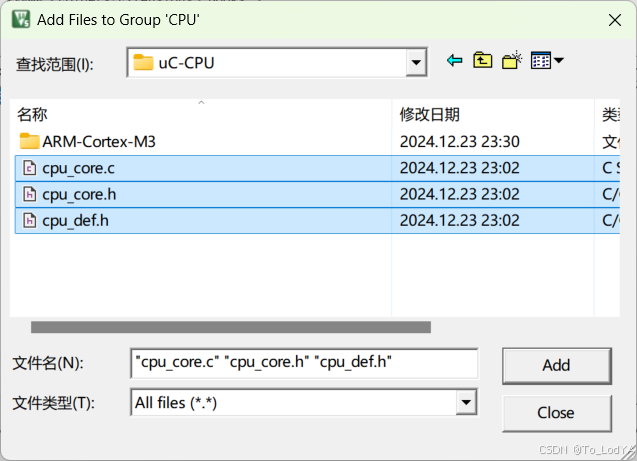Click the uC-CPU folder icon in dropdown
This screenshot has width=637, height=461.
click(143, 63)
